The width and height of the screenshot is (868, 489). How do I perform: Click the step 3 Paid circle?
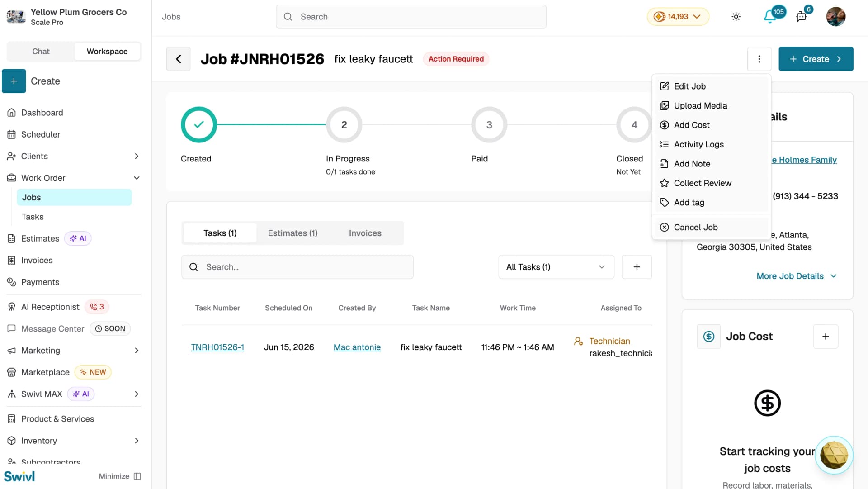point(489,124)
